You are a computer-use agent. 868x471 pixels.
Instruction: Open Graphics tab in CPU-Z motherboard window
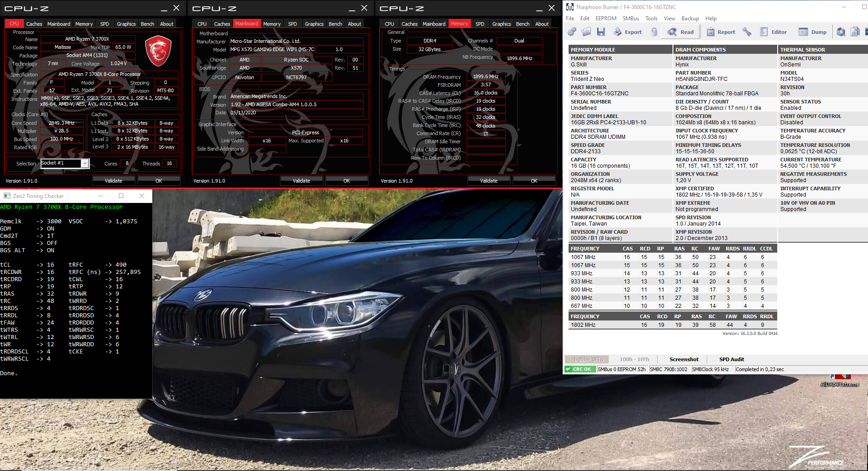314,24
